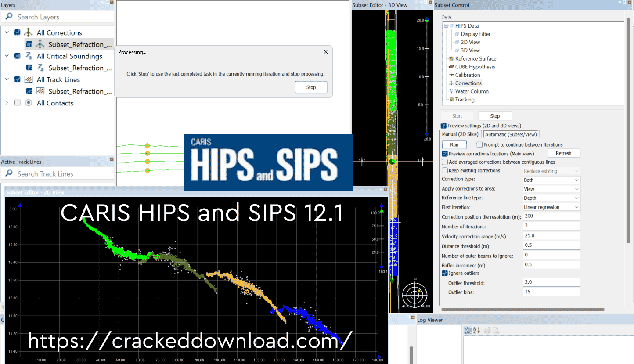This screenshot has width=634, height=364.
Task: Switch to the Manual (2D Slice) tab
Action: [x=460, y=134]
